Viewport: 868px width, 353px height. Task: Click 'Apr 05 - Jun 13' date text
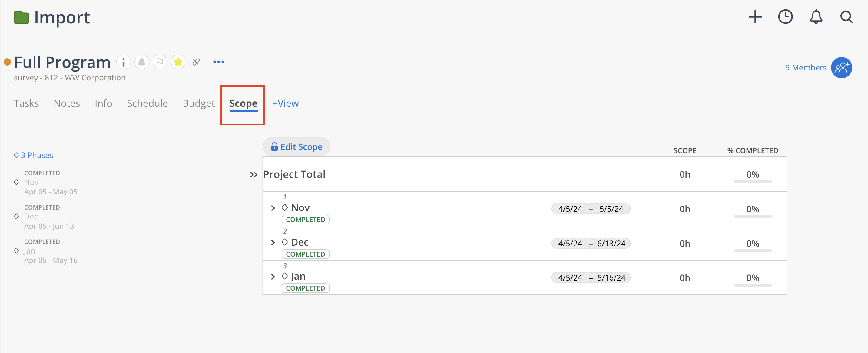pyautogui.click(x=49, y=226)
